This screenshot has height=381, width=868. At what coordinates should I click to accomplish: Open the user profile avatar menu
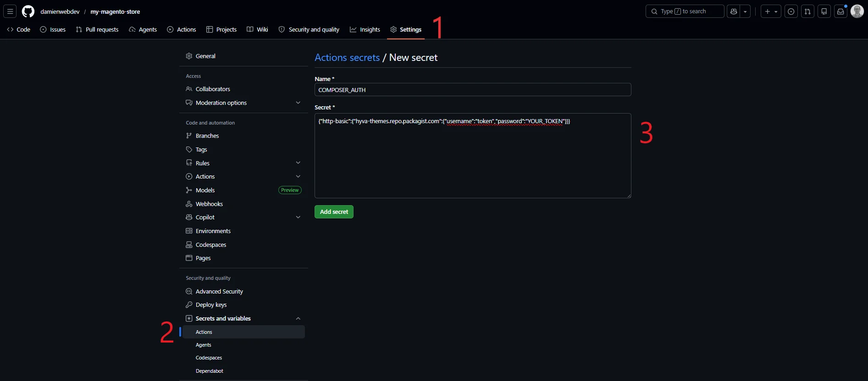tap(857, 11)
